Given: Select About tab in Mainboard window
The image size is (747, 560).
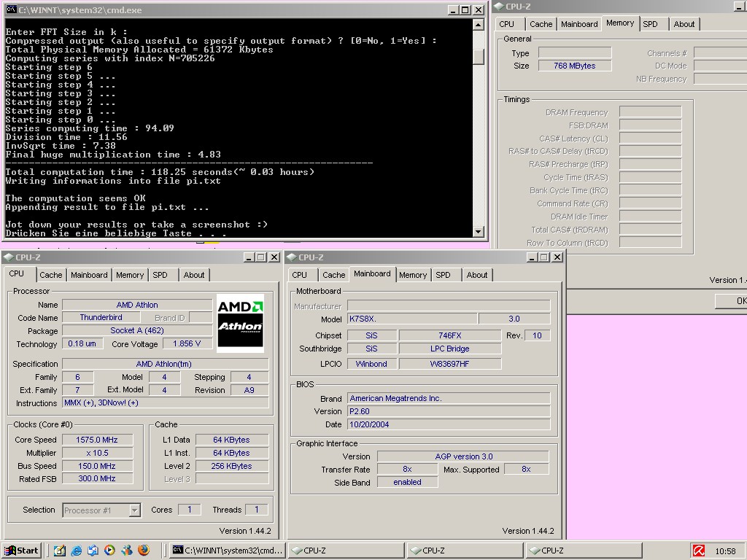Looking at the screenshot, I should click(x=477, y=275).
